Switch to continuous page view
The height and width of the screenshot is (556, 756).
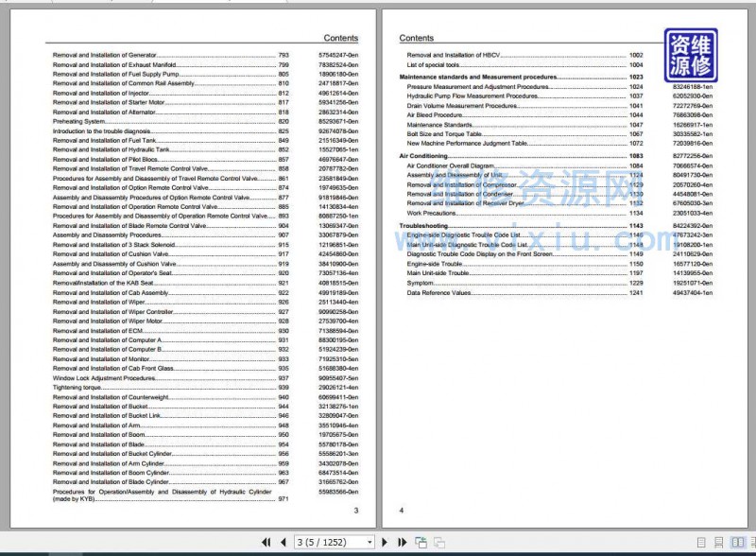click(718, 543)
